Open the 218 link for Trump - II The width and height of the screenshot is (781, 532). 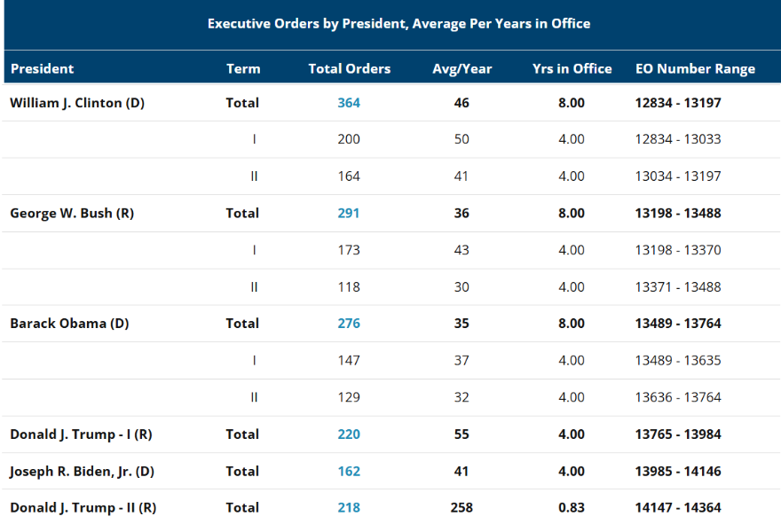click(349, 508)
